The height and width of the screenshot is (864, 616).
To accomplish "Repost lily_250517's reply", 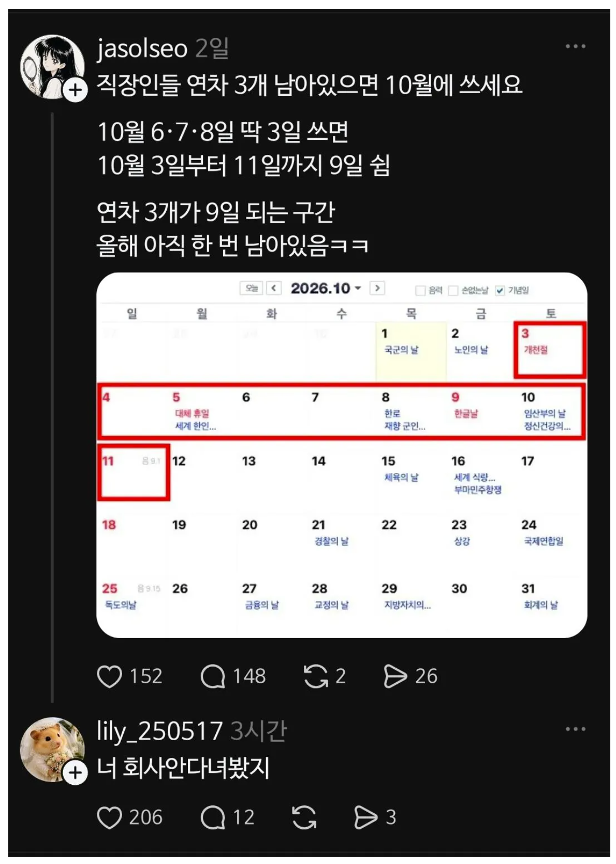I will pyautogui.click(x=304, y=817).
